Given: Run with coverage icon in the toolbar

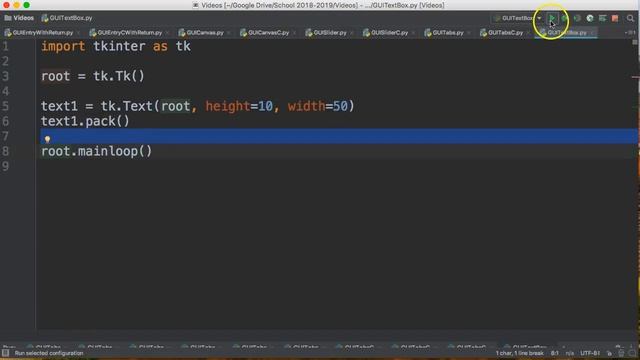Looking at the screenshot, I should pos(577,18).
